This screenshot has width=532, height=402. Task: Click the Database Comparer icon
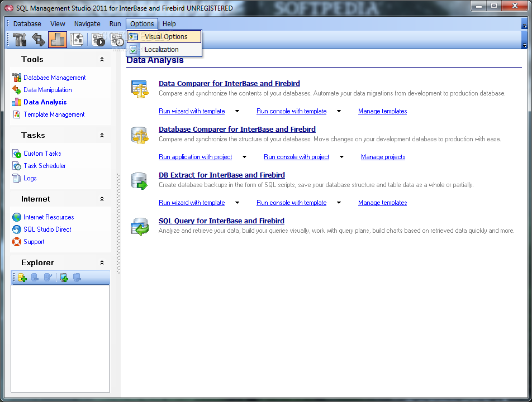(140, 135)
